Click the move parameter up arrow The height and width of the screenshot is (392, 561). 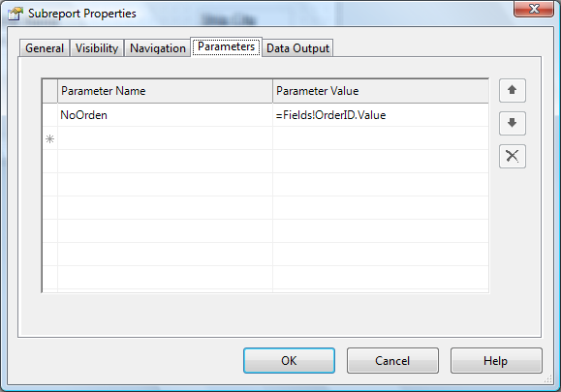(513, 90)
